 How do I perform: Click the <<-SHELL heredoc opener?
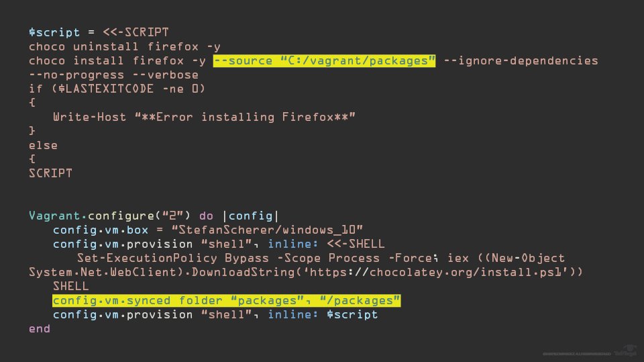356,244
